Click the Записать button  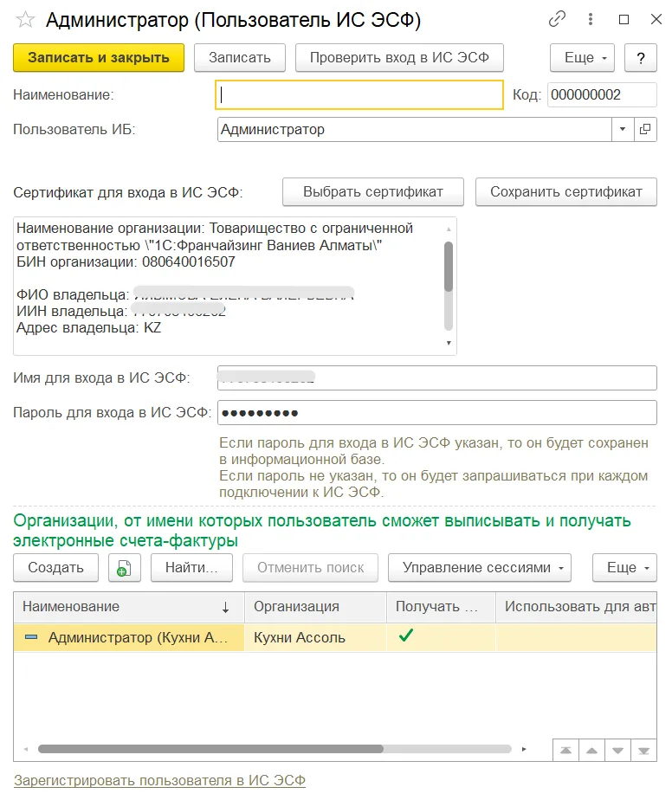coord(239,58)
